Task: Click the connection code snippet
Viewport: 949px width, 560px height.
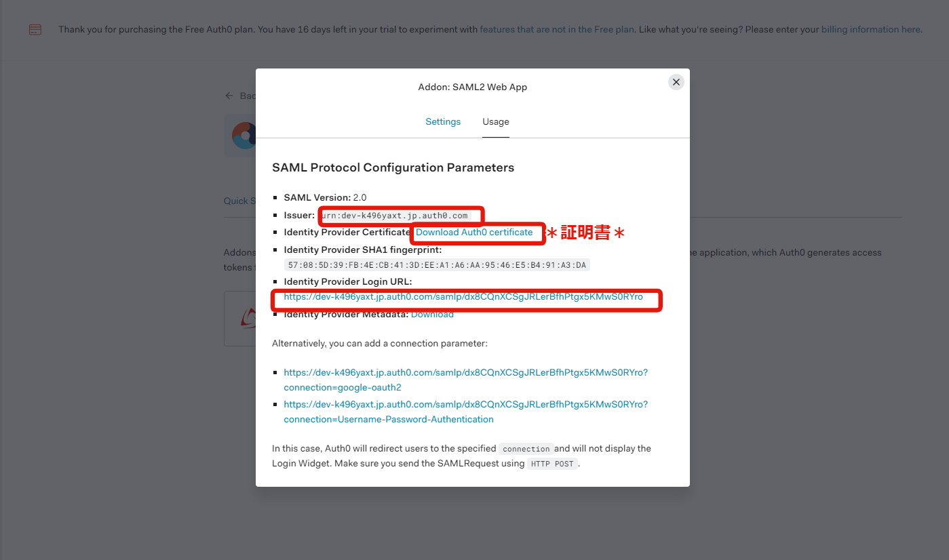Action: click(526, 449)
